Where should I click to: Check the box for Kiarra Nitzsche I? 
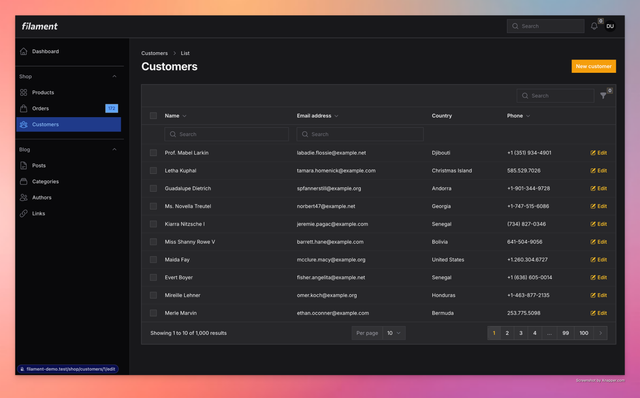pyautogui.click(x=153, y=224)
